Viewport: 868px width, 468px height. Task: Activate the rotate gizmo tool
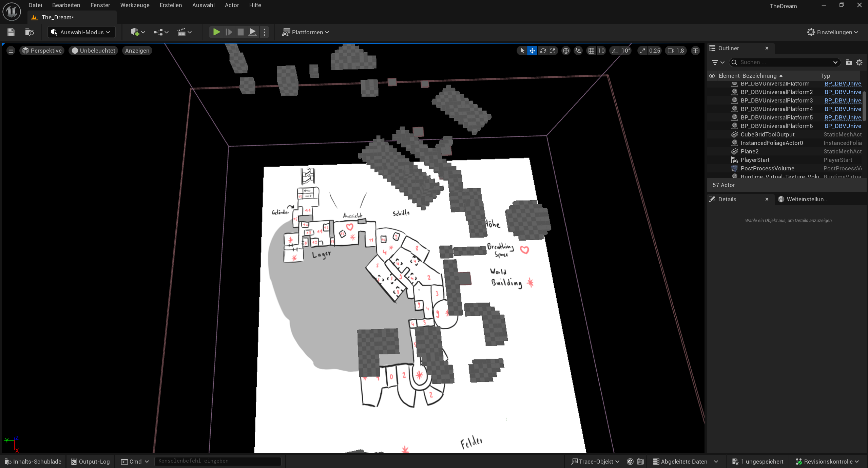coord(543,51)
